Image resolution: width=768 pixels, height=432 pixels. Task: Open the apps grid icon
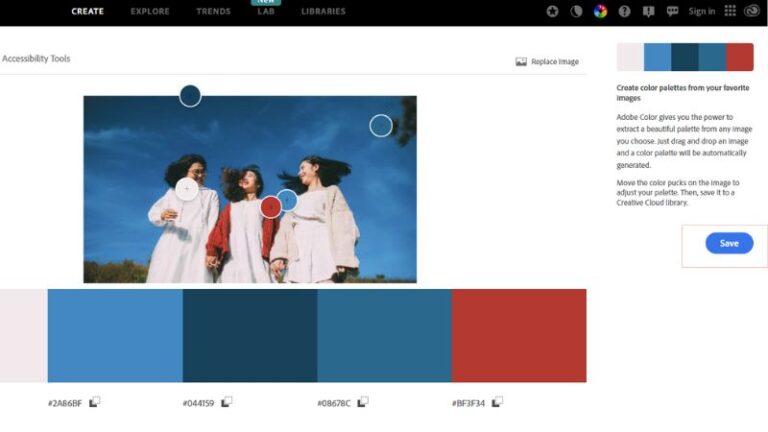click(730, 11)
